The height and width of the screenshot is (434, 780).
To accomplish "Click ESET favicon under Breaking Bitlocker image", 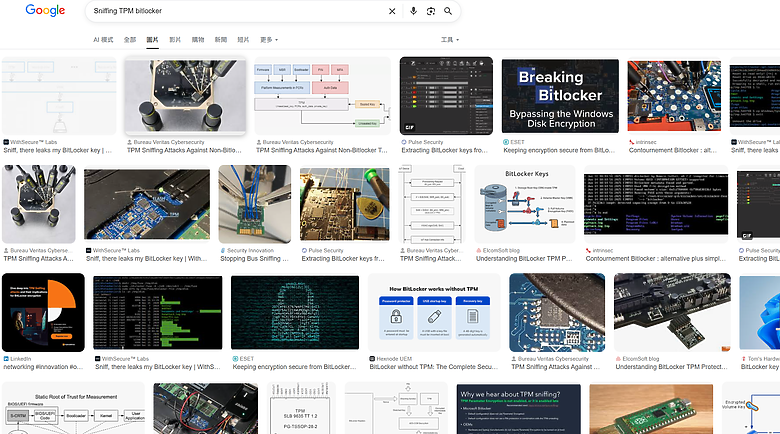I will [x=506, y=142].
